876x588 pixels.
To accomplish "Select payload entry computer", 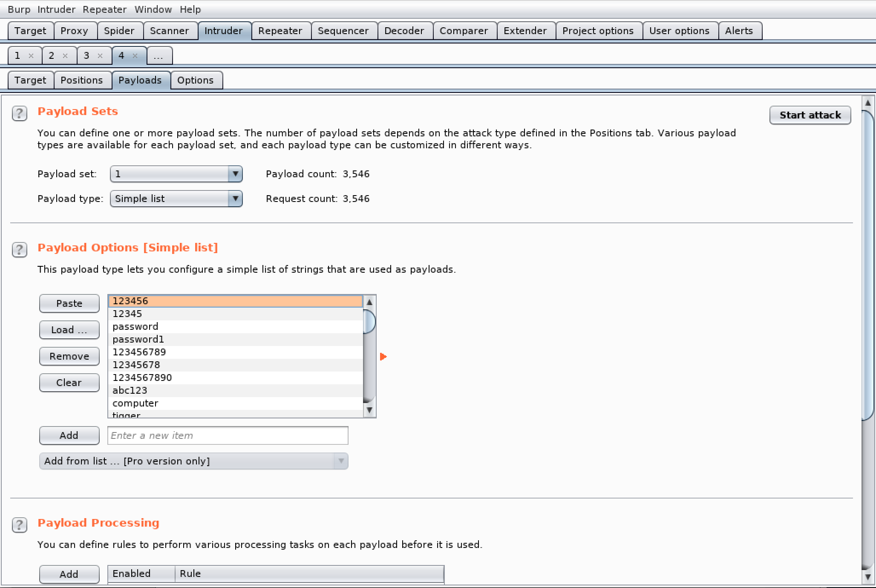I will pyautogui.click(x=236, y=404).
